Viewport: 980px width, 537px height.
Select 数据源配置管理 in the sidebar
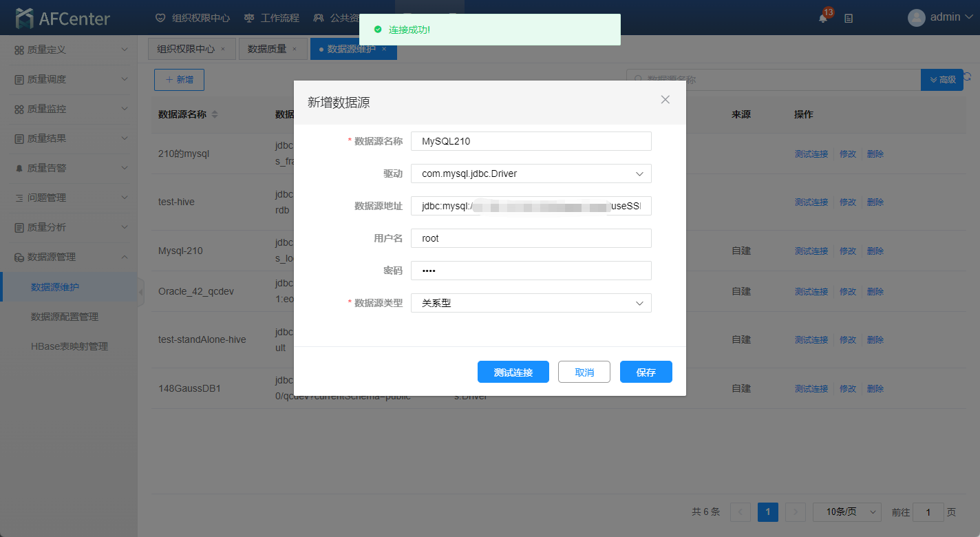(x=65, y=317)
